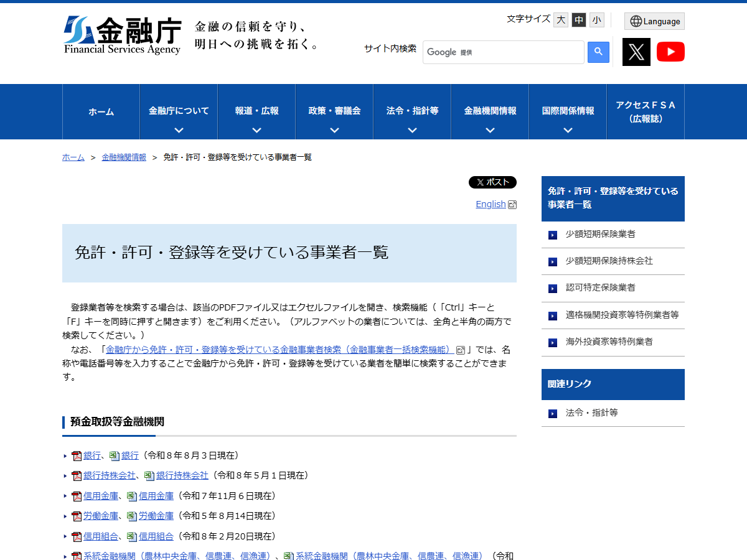Open the 信用組合 Excel text link
The image size is (747, 560).
tap(156, 536)
